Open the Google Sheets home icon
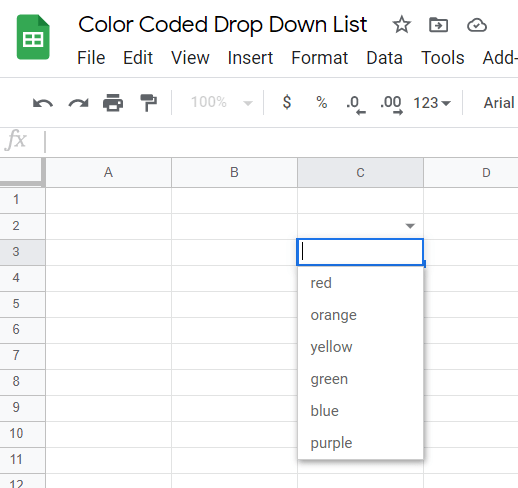This screenshot has height=488, width=518. [33, 37]
